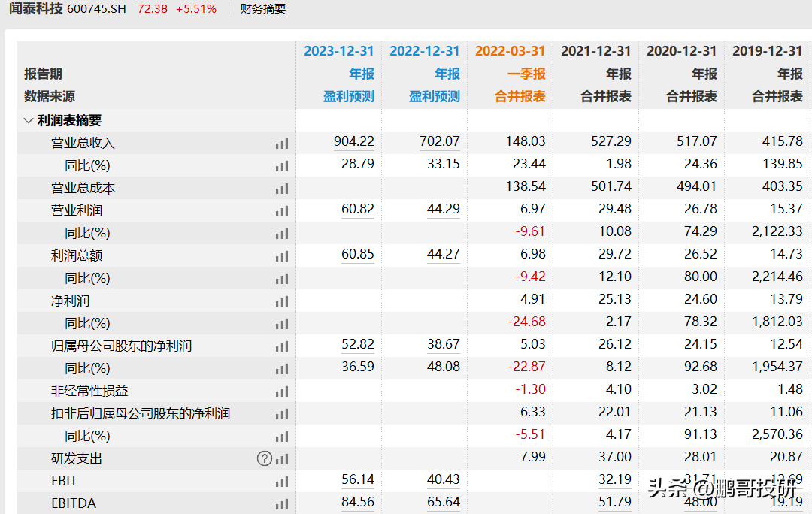Open 盈利预测 link under 2023-12-31
Image resolution: width=812 pixels, height=514 pixels.
coord(349,96)
